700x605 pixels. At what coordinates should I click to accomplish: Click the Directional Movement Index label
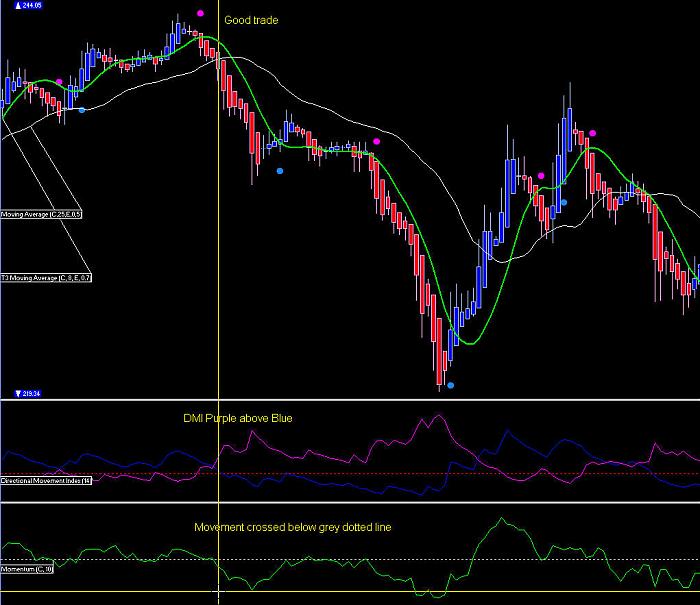[46, 480]
